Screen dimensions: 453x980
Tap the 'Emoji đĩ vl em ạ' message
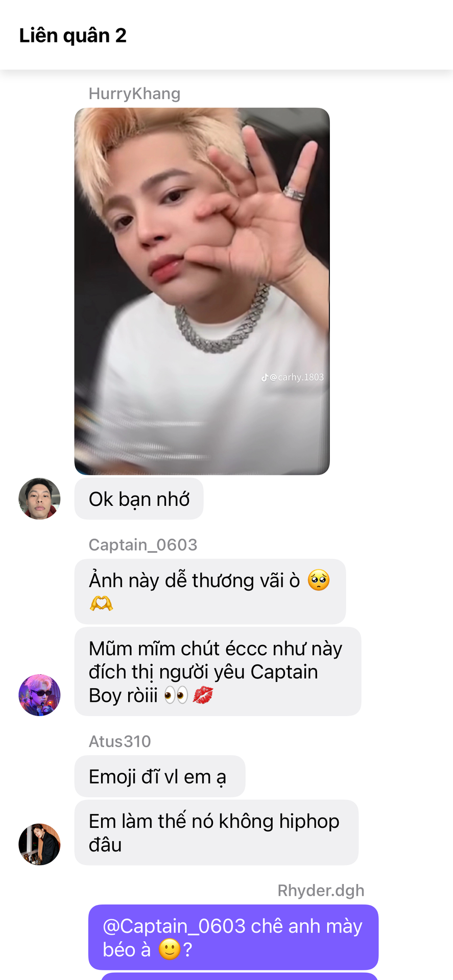[160, 776]
